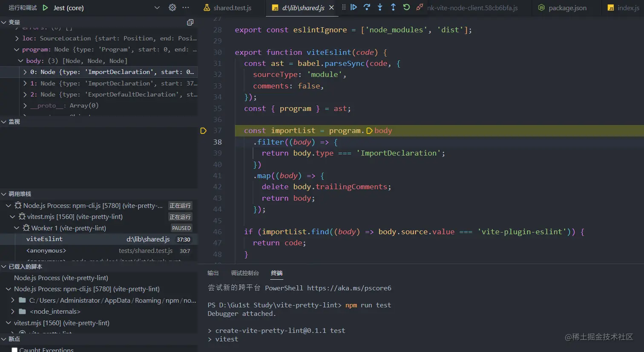Collapse vitest.mjs [1560] in loaded scripts
The image size is (644, 352).
pyautogui.click(x=9, y=323)
